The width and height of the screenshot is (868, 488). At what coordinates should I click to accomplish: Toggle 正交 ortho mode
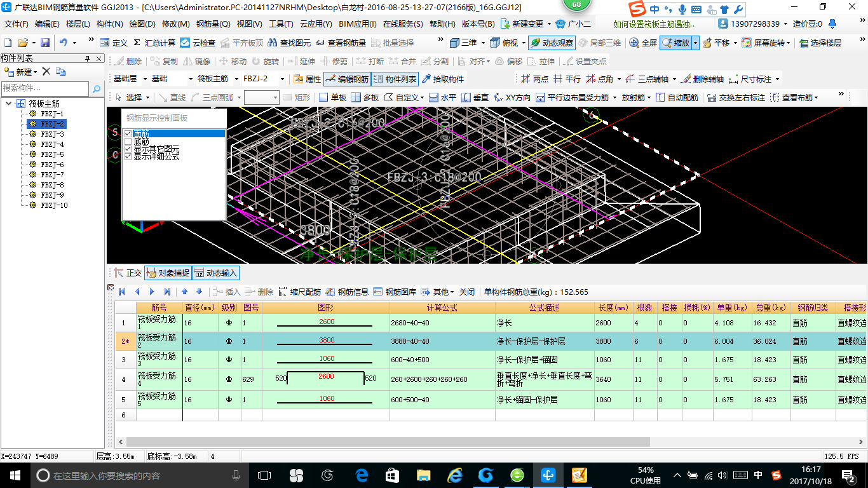128,273
